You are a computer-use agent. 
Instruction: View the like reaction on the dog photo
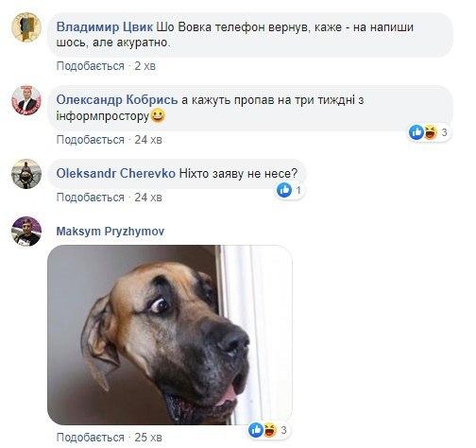pos(256,430)
